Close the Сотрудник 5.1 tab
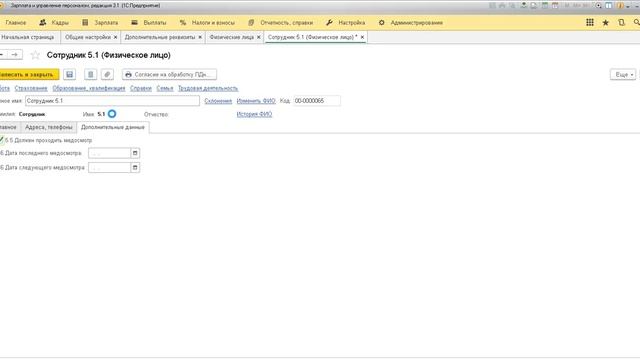The image size is (640, 360). click(362, 37)
